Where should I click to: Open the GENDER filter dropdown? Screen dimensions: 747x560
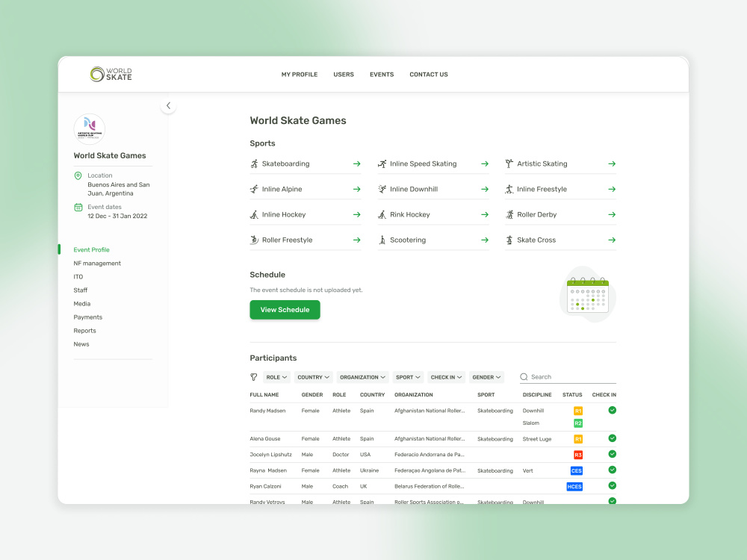(x=486, y=377)
